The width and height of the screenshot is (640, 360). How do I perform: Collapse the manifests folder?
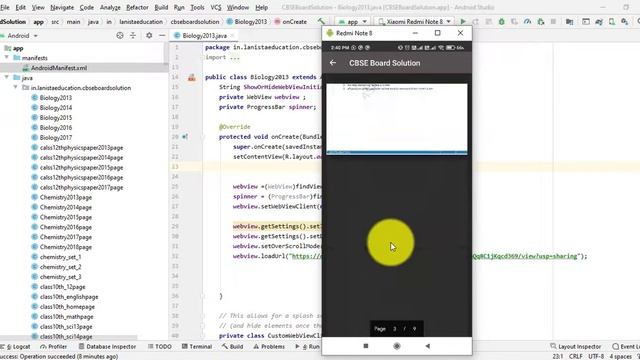click(7, 58)
